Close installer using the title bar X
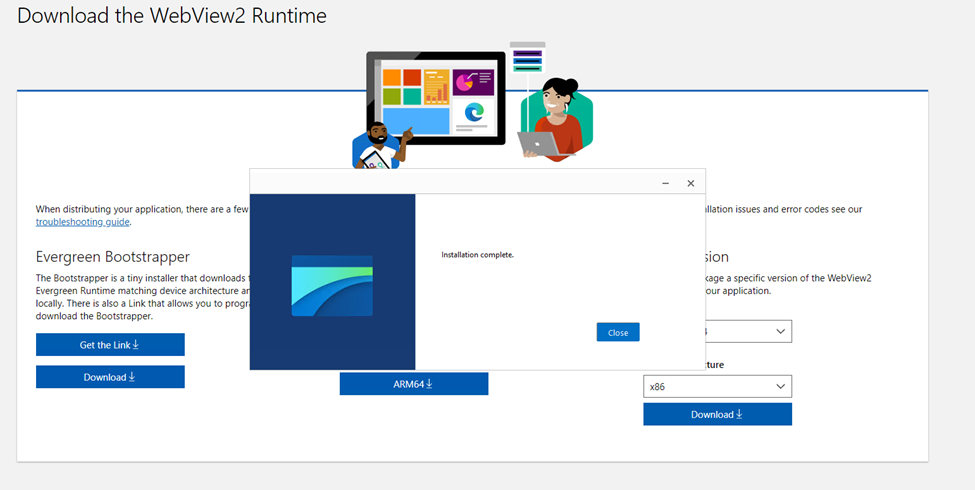The height and width of the screenshot is (490, 975). click(690, 183)
